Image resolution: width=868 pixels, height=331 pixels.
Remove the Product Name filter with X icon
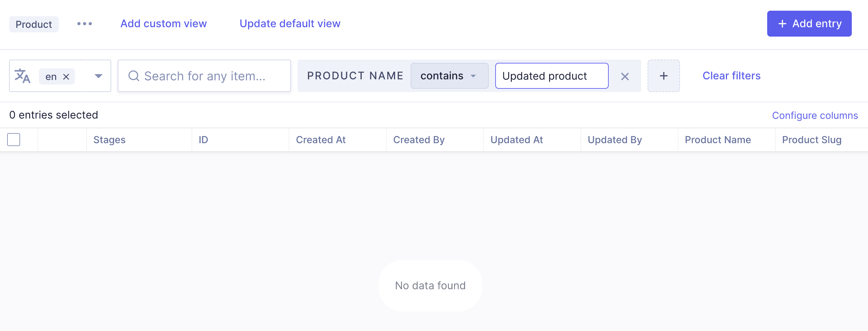(x=625, y=76)
